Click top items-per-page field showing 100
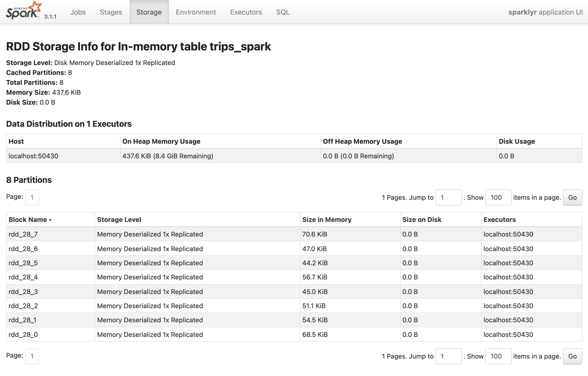The height and width of the screenshot is (376, 588). click(x=498, y=197)
